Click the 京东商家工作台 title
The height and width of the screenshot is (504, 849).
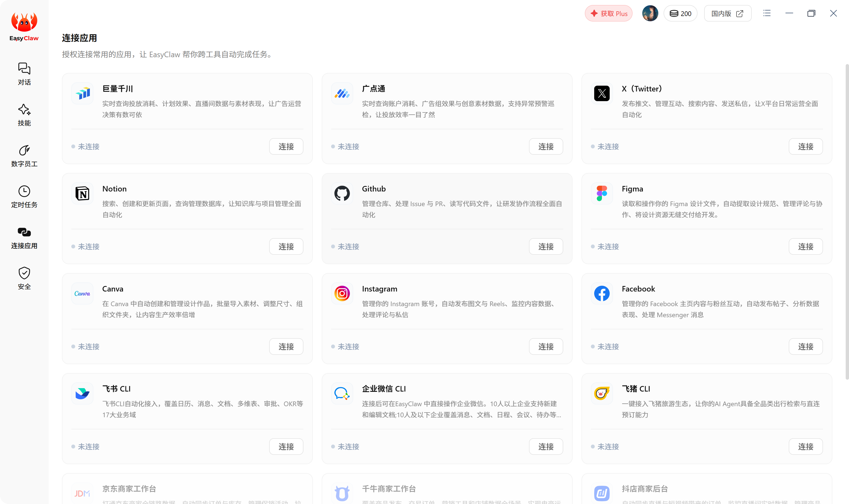pos(129,489)
